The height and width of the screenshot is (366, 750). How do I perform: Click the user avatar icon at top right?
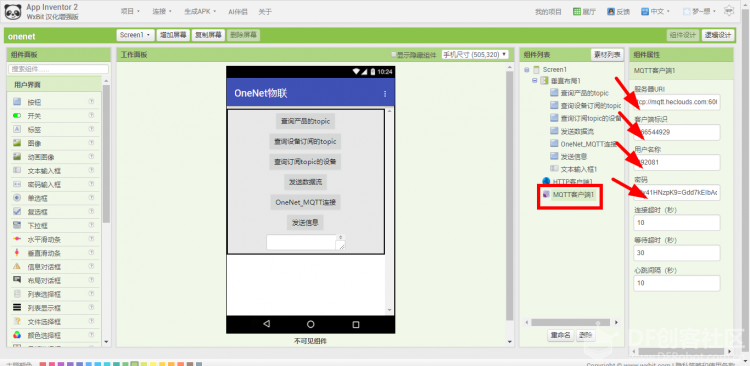(x=729, y=11)
